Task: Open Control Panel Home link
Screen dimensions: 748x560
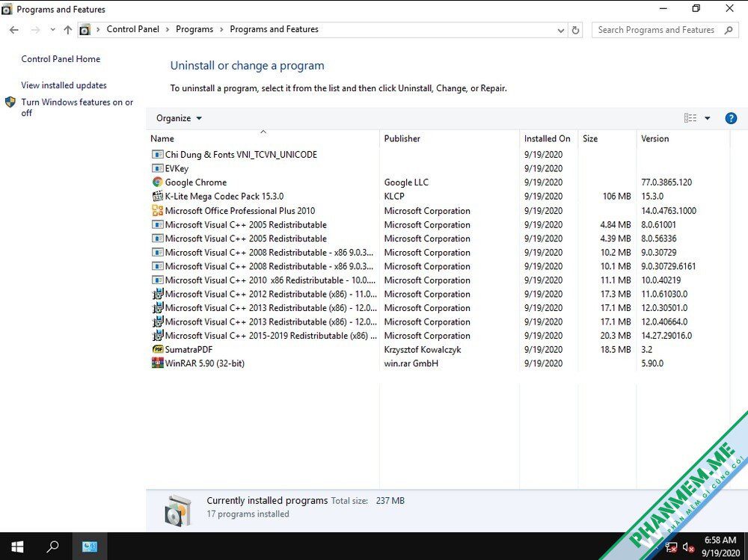Action: 61,59
